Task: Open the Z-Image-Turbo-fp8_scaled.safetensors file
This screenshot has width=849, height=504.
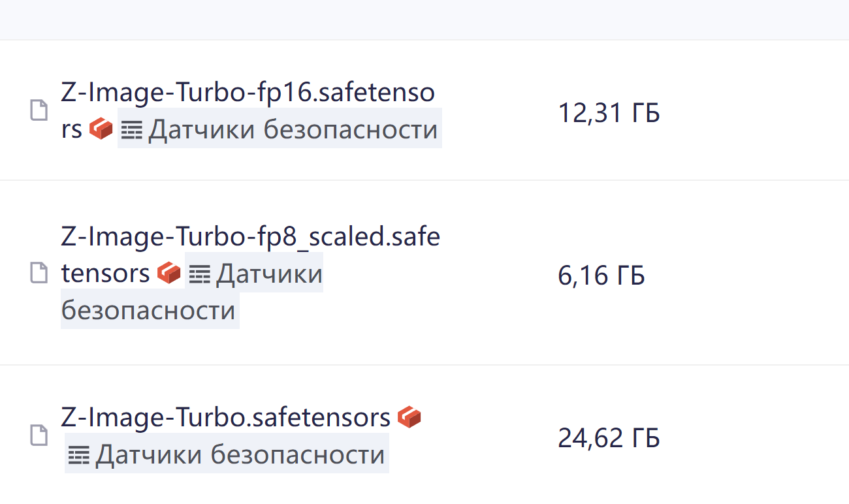Action: coord(249,237)
